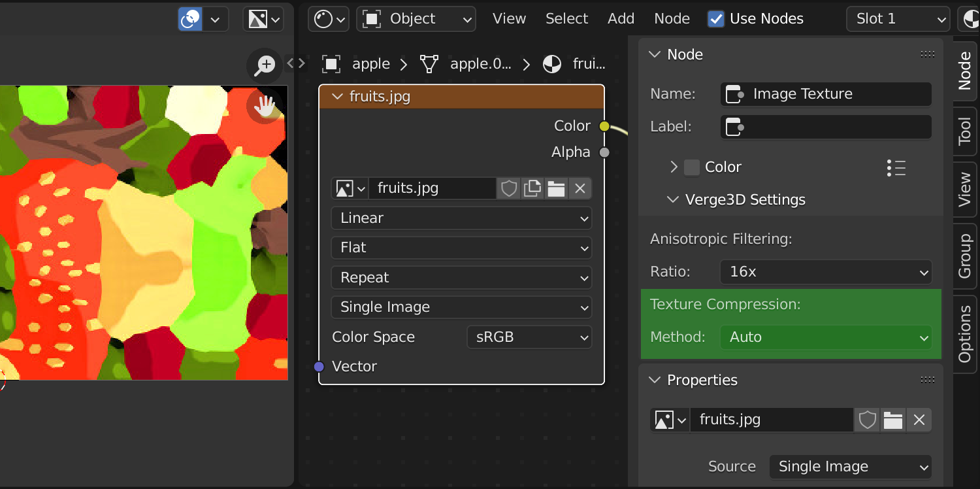Click the pan hand gizmo

(x=265, y=106)
